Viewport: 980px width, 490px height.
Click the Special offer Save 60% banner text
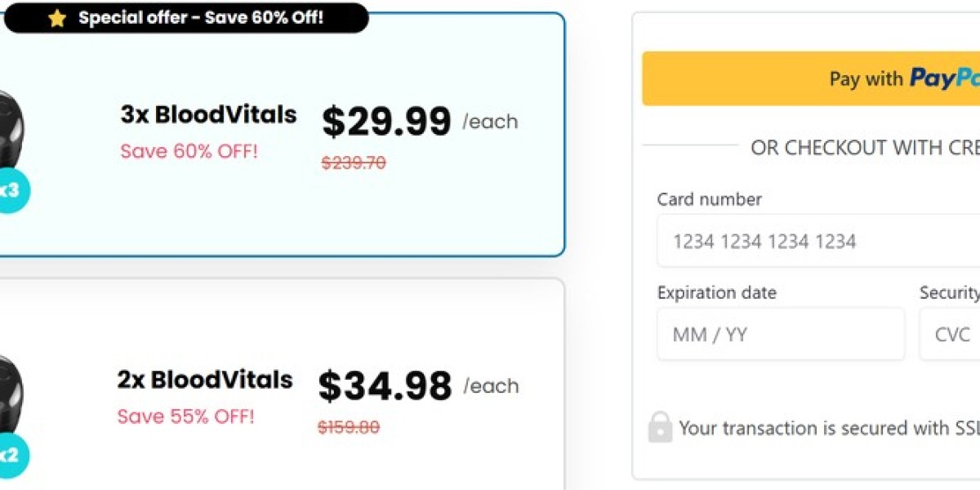tap(201, 18)
